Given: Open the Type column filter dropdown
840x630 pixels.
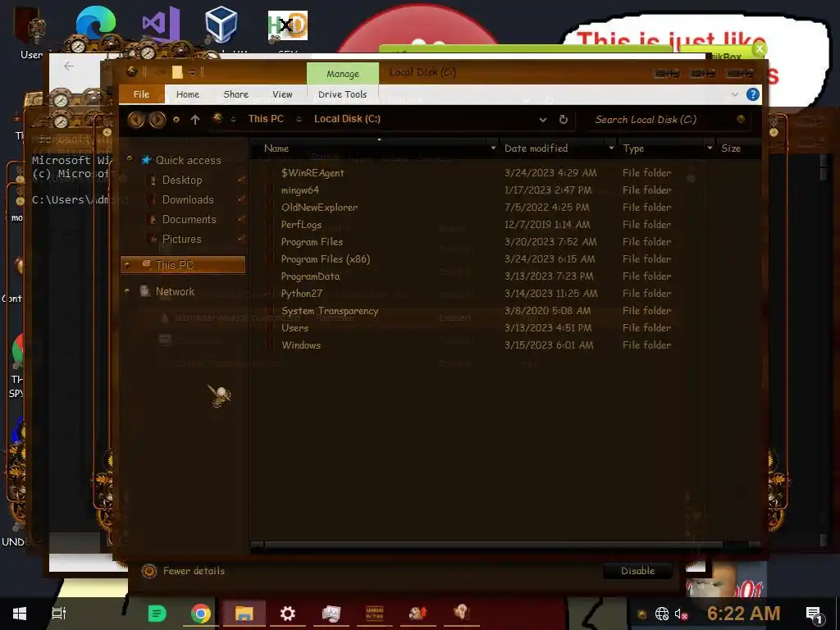Looking at the screenshot, I should pos(710,148).
